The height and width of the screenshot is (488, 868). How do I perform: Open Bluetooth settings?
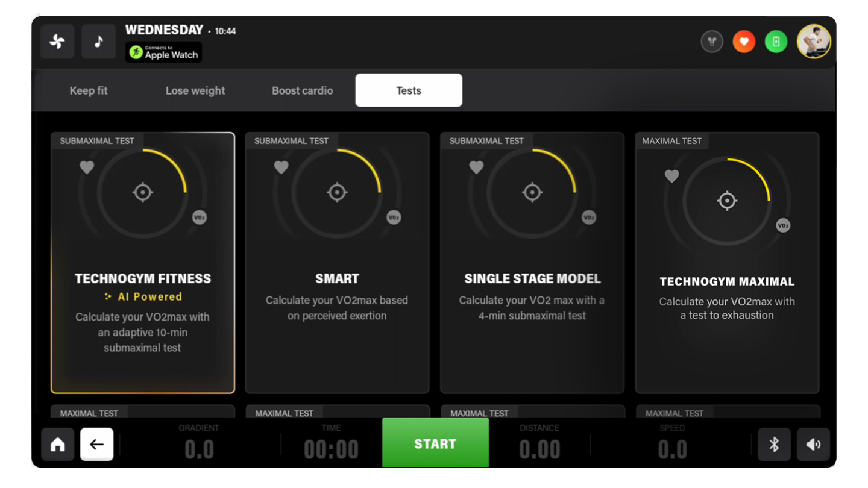[774, 445]
